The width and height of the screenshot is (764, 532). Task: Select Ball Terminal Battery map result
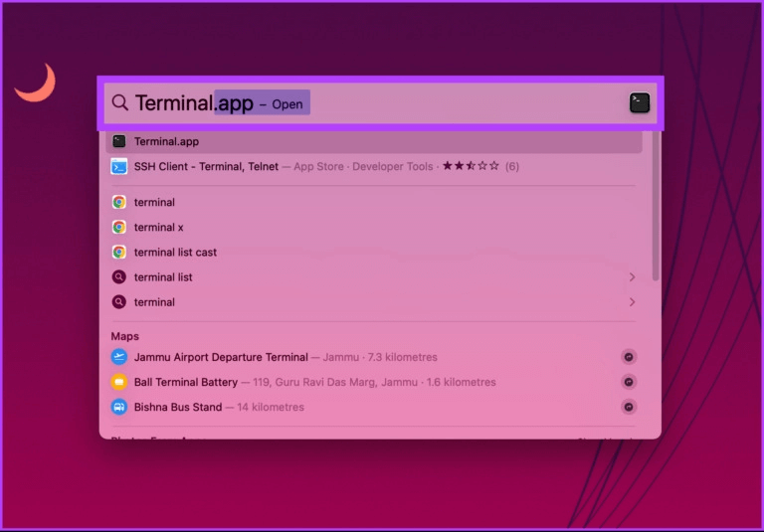(x=374, y=382)
